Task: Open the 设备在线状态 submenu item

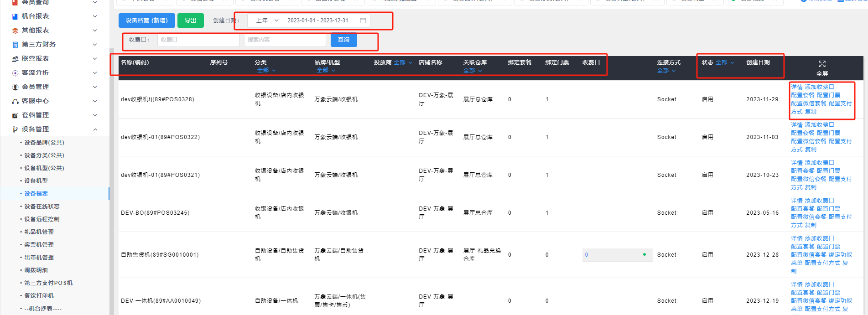Action: click(x=42, y=207)
